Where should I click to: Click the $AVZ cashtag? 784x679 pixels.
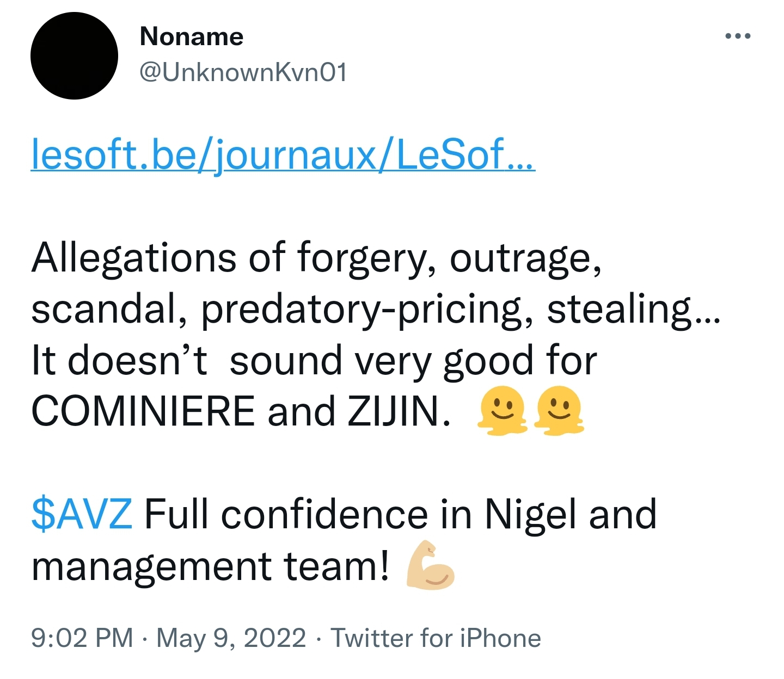82,514
